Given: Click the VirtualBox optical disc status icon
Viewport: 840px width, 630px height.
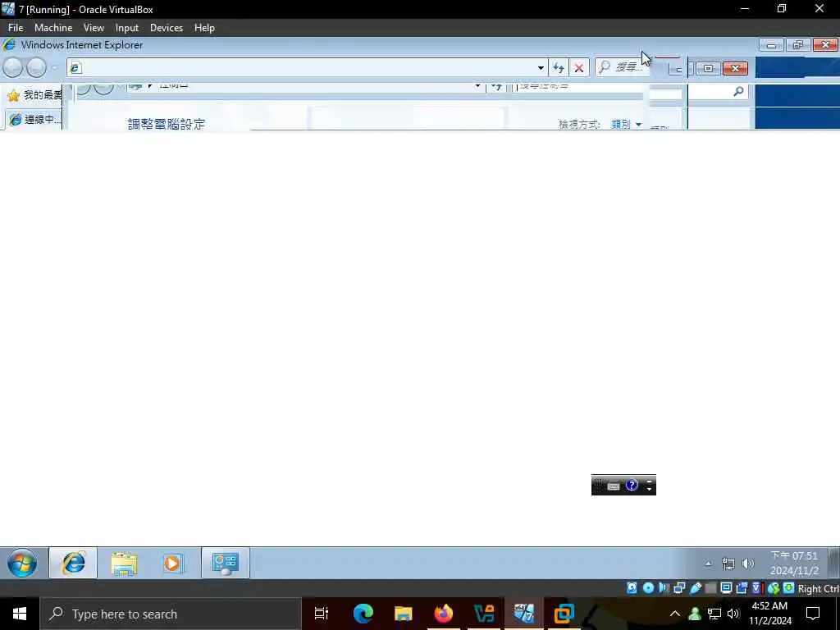Looking at the screenshot, I should tap(648, 588).
